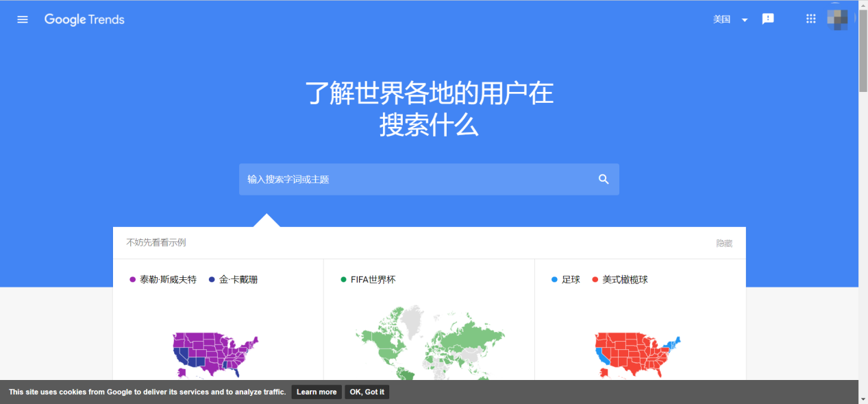Click the Learn more cookies button
Viewport: 868px width, 404px height.
[316, 392]
